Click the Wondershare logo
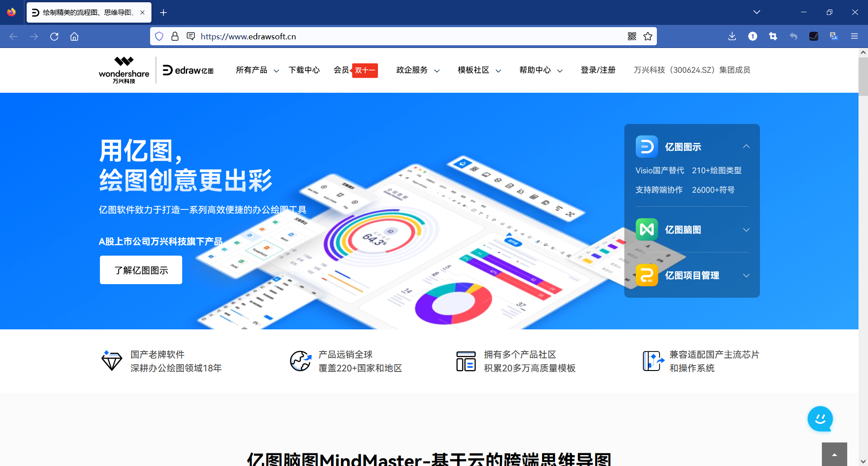868x466 pixels. [x=124, y=70]
